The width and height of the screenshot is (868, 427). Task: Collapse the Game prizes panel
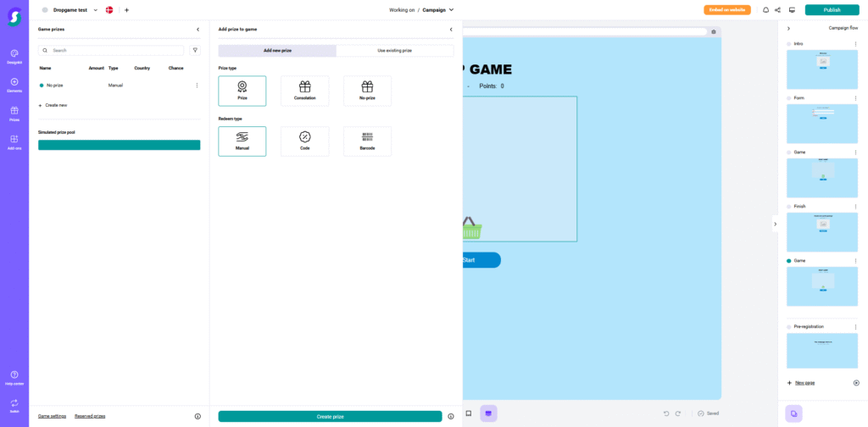198,30
